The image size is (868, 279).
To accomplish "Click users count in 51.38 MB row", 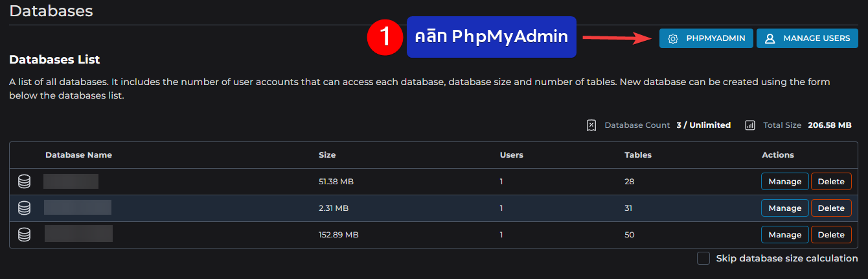I will [x=501, y=182].
